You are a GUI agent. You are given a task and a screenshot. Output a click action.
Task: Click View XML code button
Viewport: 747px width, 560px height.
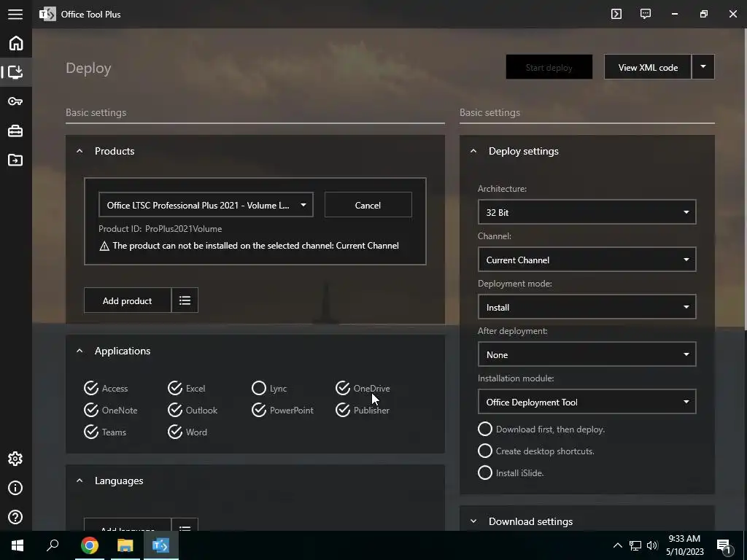pyautogui.click(x=648, y=66)
